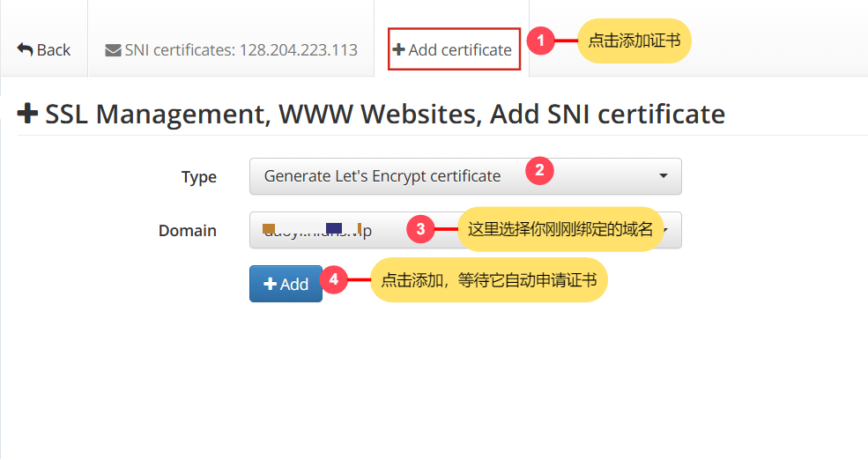Open the SNI certificates: 128.204.223.113 tab

pos(232,50)
